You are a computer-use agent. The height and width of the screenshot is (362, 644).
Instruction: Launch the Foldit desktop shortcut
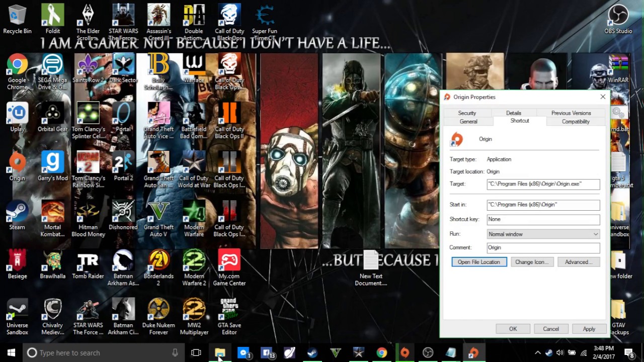(52, 20)
